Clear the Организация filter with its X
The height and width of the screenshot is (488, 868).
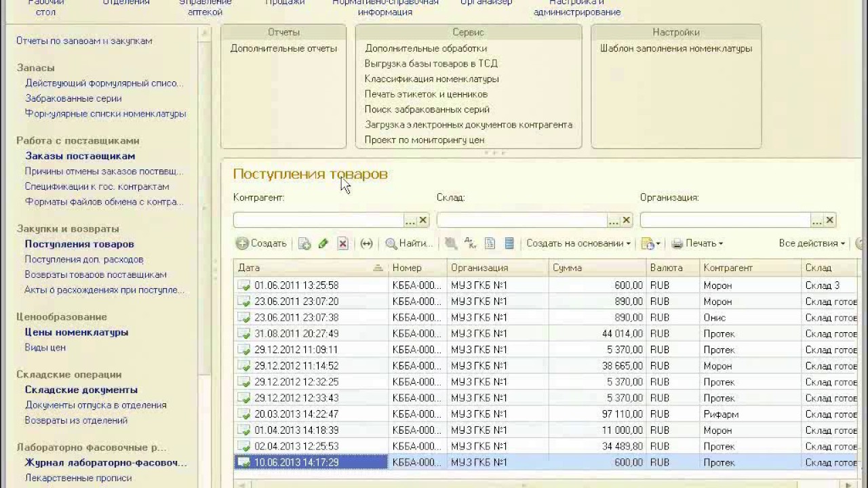point(830,220)
